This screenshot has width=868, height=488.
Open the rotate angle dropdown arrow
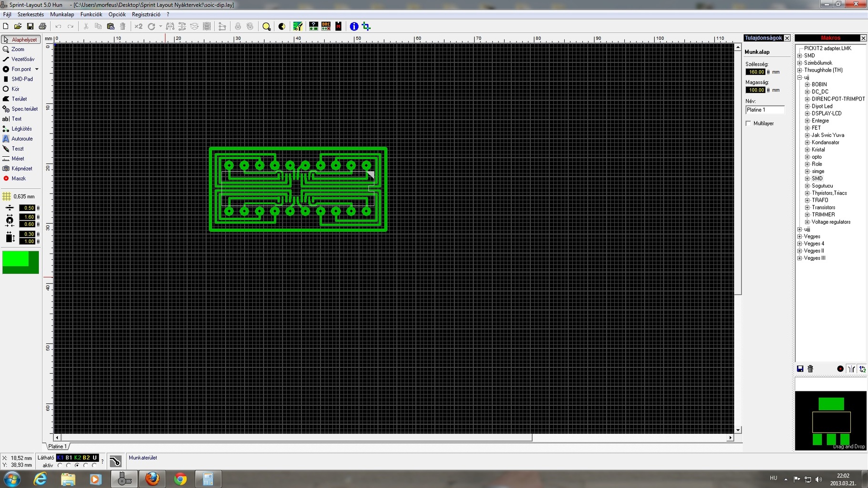160,27
